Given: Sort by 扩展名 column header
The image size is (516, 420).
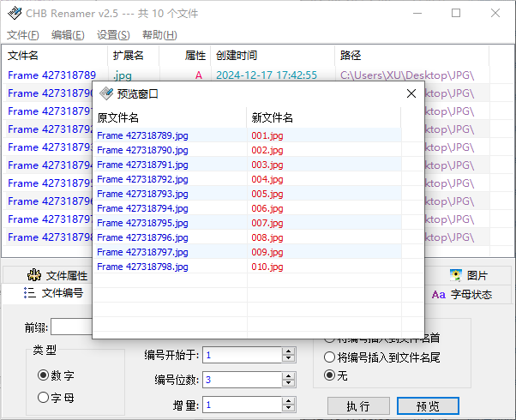Looking at the screenshot, I should click(133, 56).
